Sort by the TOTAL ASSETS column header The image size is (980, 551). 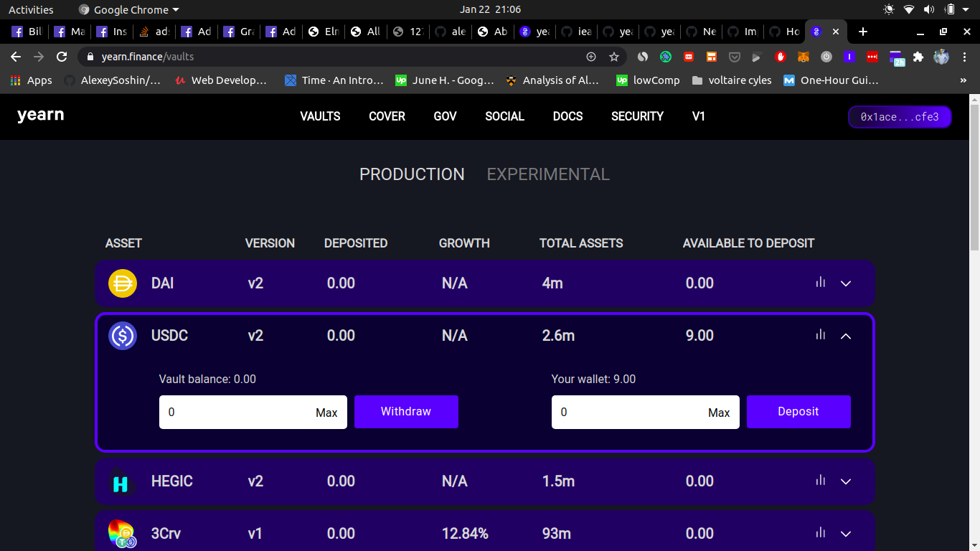(x=581, y=243)
